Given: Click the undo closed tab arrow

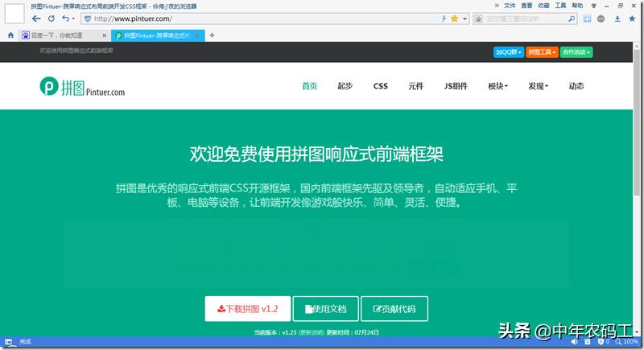Looking at the screenshot, I should [x=66, y=18].
